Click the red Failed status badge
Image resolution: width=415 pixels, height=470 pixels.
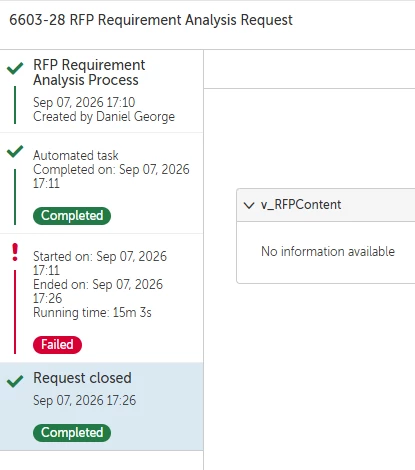tap(57, 345)
